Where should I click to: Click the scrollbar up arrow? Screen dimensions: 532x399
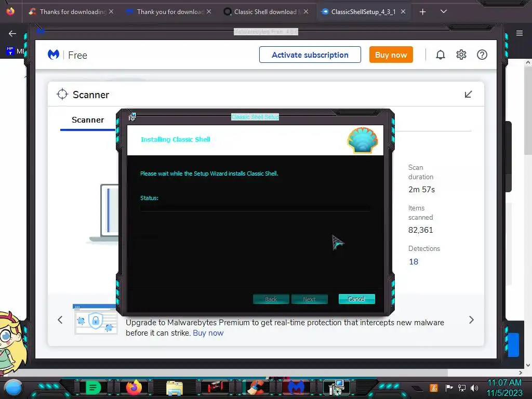click(528, 63)
